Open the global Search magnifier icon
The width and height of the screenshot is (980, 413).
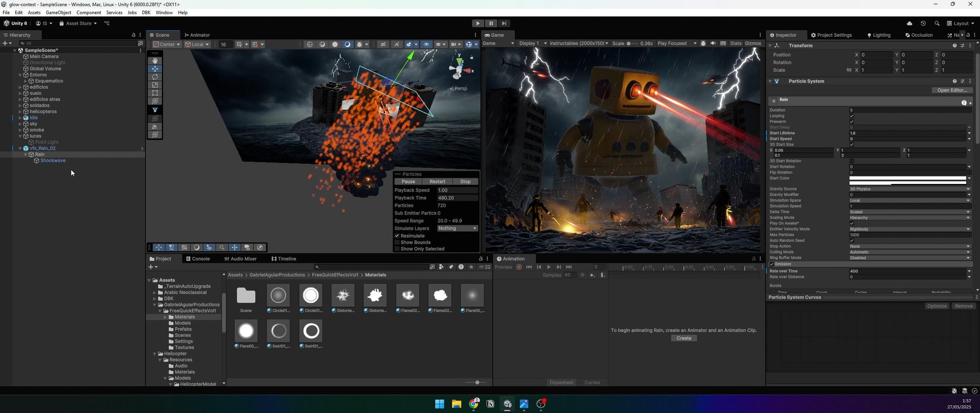point(937,23)
